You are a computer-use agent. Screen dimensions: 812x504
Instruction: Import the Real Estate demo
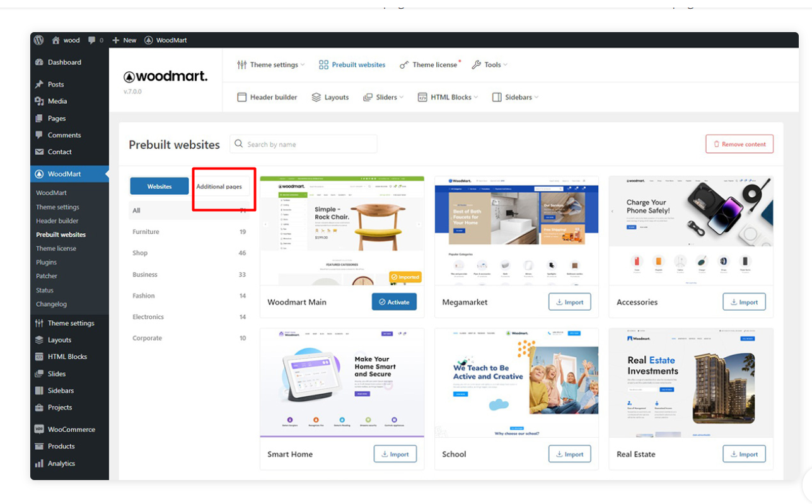click(x=745, y=454)
